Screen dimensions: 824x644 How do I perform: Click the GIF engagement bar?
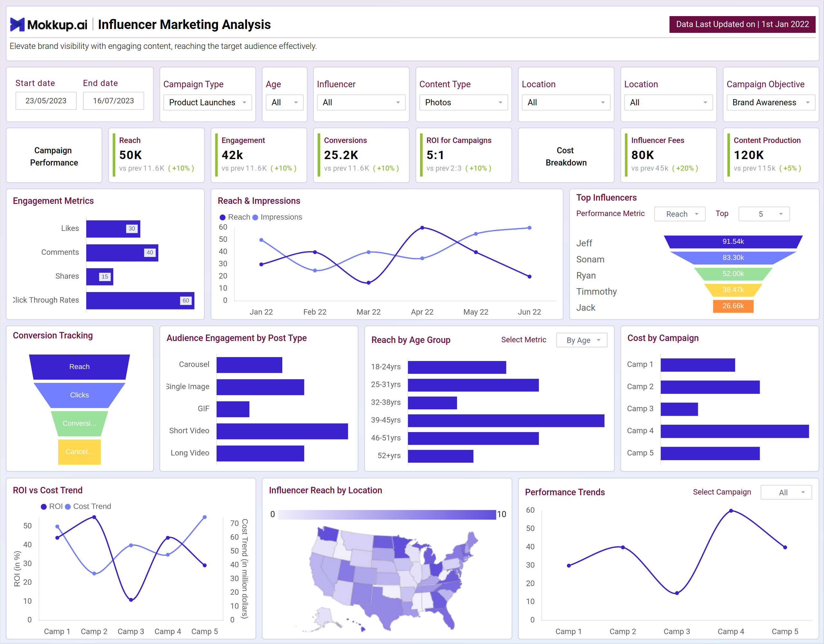[x=233, y=409]
